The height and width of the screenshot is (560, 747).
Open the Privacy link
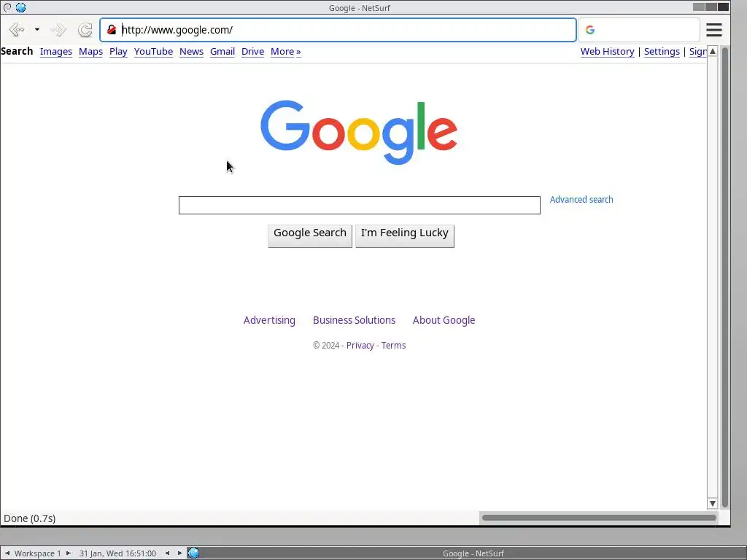[x=360, y=345]
